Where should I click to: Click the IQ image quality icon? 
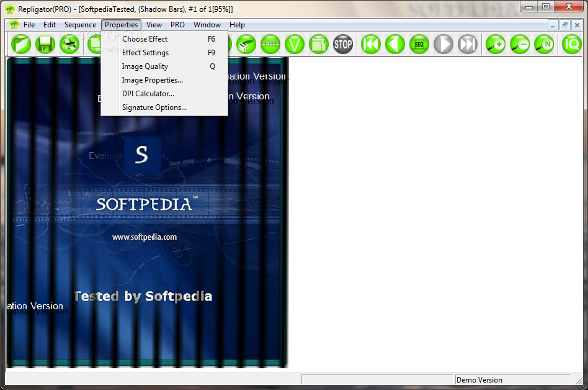[571, 44]
